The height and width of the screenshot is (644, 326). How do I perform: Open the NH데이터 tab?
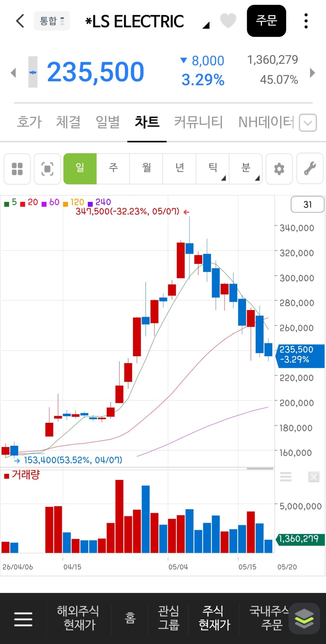(x=266, y=122)
